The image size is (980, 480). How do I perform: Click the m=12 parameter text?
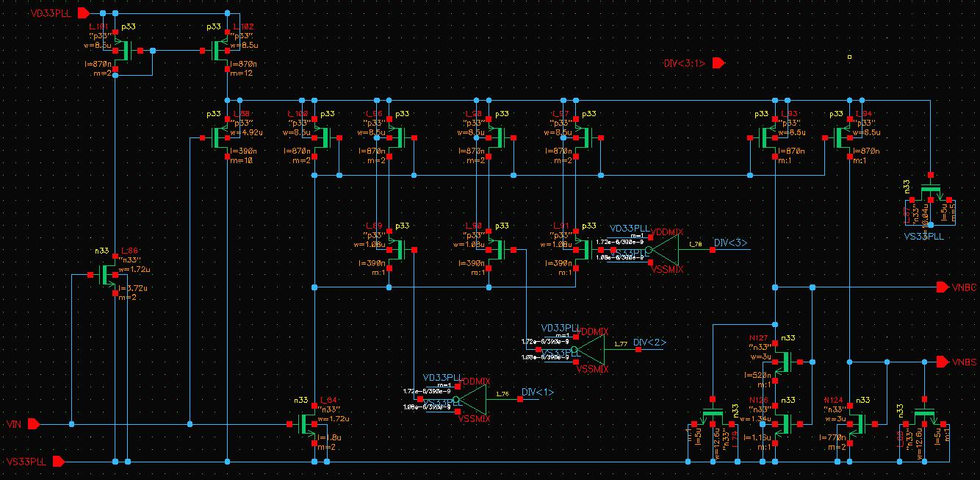pyautogui.click(x=241, y=74)
